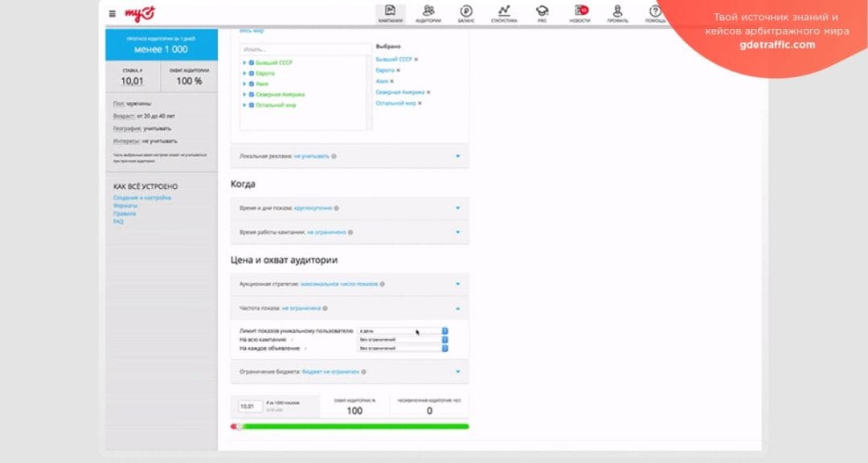The width and height of the screenshot is (868, 463).
Task: Click the hamburger menu icon beside the logo
Action: tap(112, 14)
